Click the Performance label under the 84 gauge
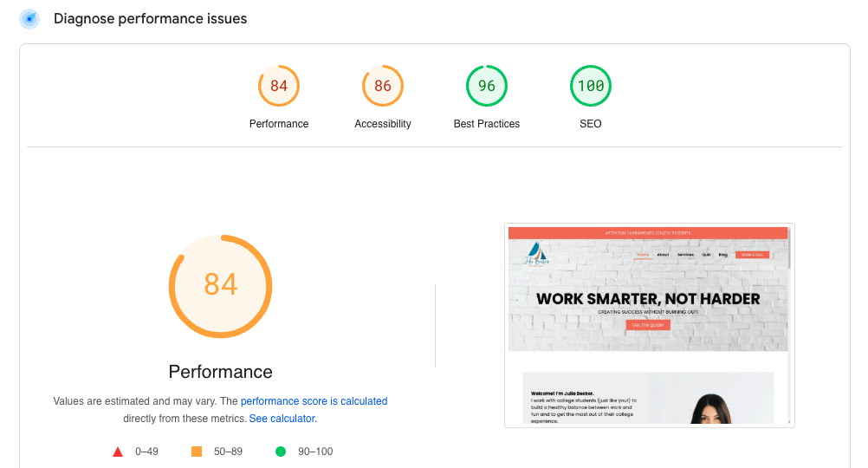The width and height of the screenshot is (868, 468). click(x=279, y=124)
